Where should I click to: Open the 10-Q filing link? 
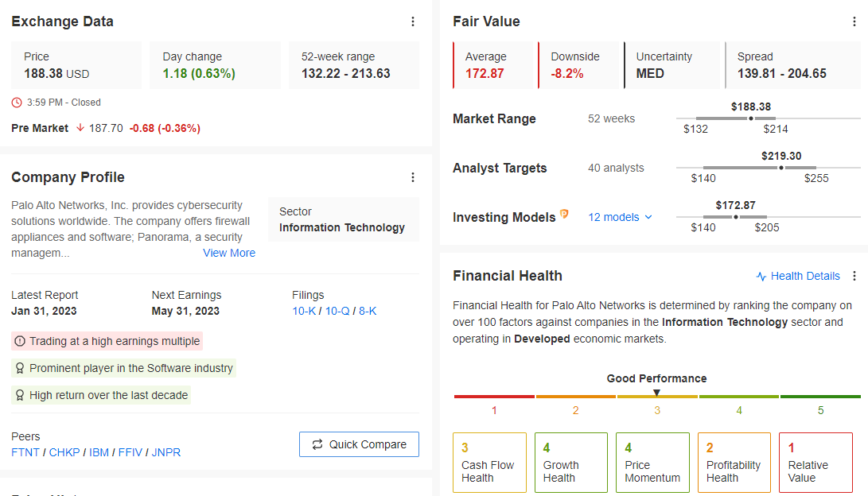[x=337, y=311]
